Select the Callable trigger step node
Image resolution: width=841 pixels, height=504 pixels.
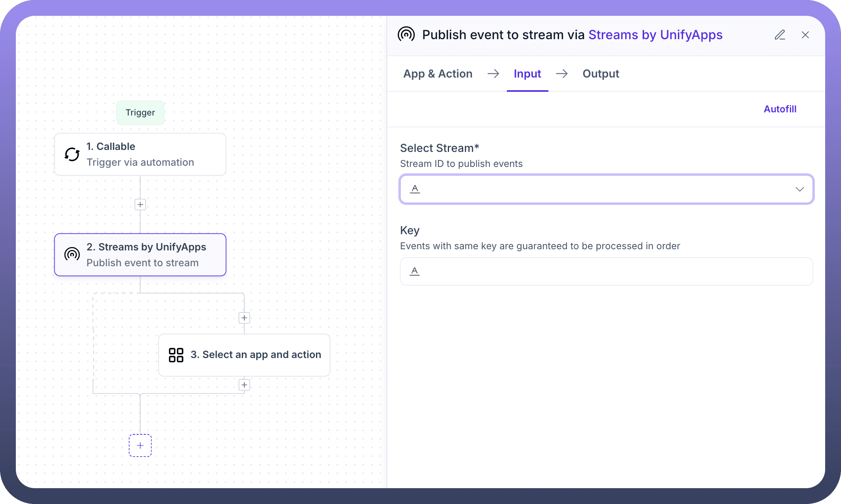point(140,154)
